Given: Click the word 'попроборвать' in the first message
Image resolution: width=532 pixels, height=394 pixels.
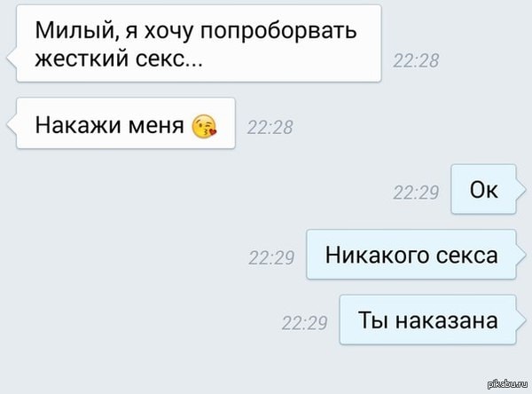Looking at the screenshot, I should point(278,32).
